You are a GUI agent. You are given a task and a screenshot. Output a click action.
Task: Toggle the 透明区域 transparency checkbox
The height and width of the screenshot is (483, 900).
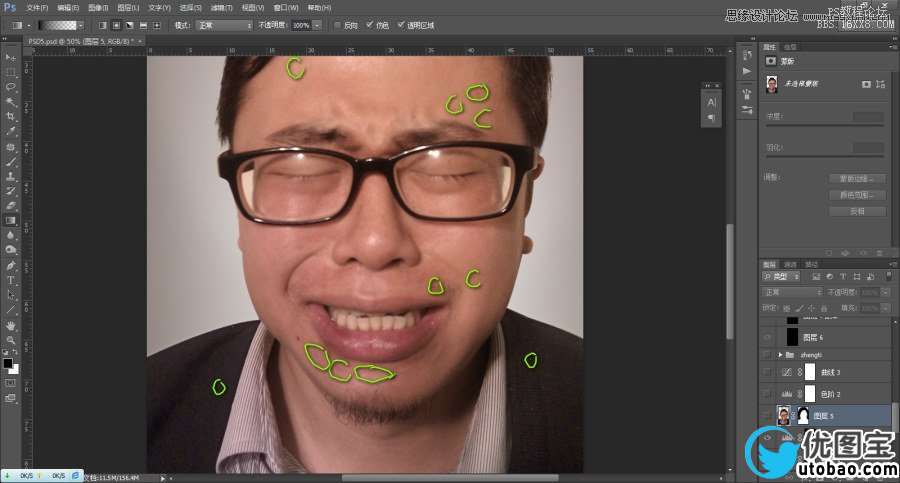click(x=401, y=25)
